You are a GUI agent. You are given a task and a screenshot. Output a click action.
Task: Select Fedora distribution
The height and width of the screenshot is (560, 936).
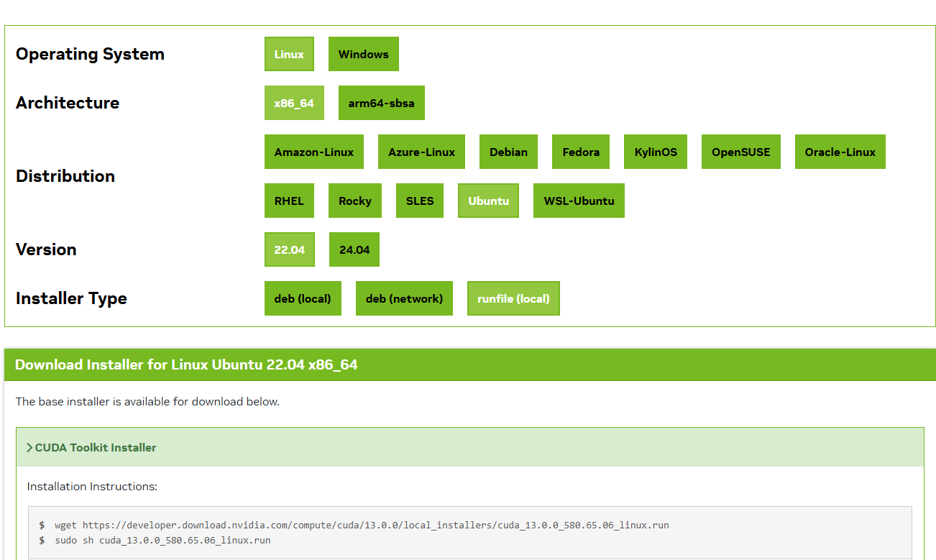pyautogui.click(x=581, y=152)
